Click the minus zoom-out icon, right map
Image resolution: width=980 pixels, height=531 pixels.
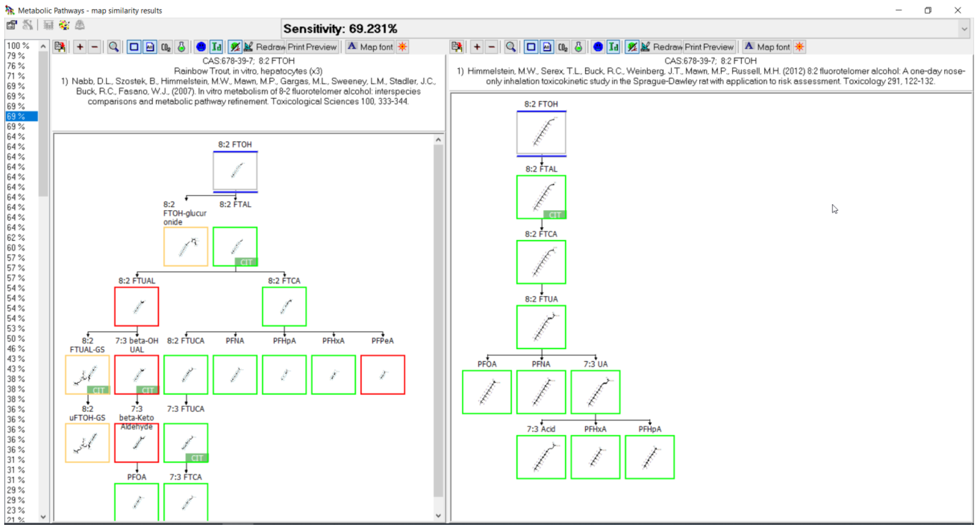pos(491,47)
